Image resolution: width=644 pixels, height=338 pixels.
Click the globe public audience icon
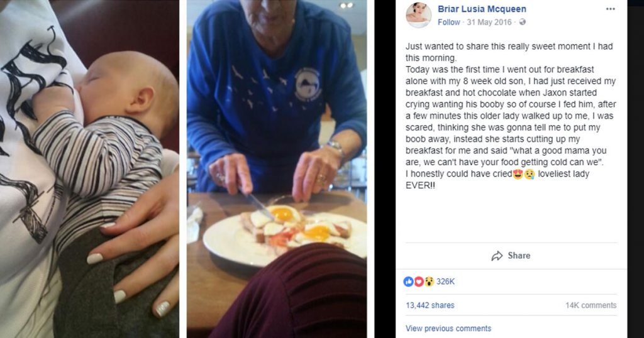522,22
